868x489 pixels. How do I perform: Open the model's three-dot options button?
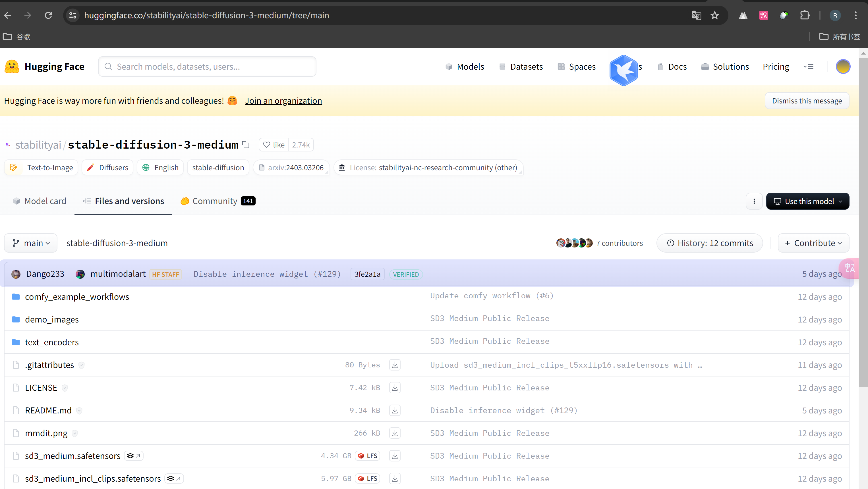tap(754, 201)
